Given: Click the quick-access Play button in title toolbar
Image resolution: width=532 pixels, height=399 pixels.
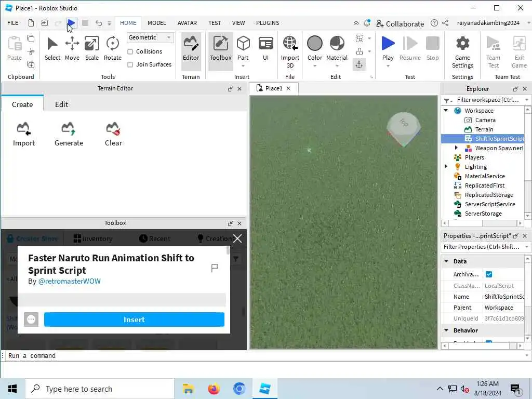Looking at the screenshot, I should [71, 23].
